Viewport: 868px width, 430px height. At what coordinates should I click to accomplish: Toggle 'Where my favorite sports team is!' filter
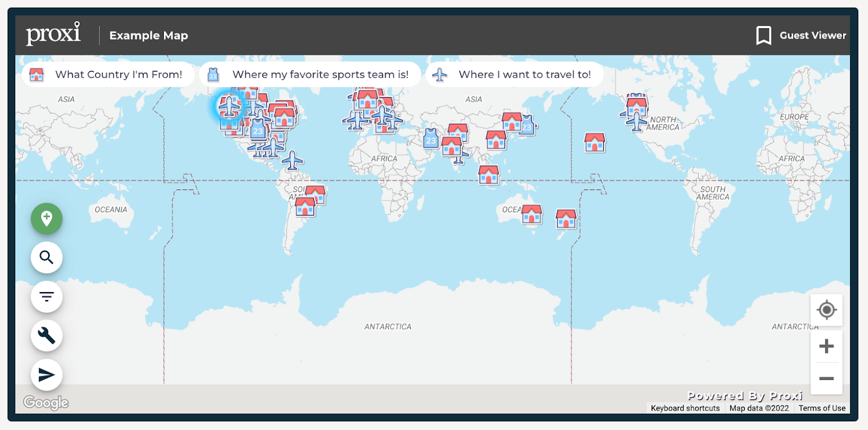[310, 75]
